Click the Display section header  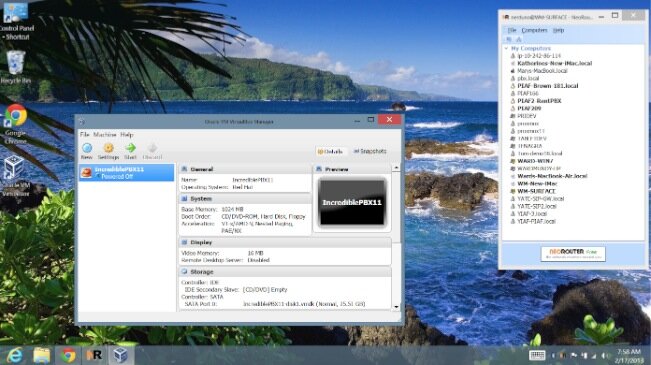[x=285, y=242]
